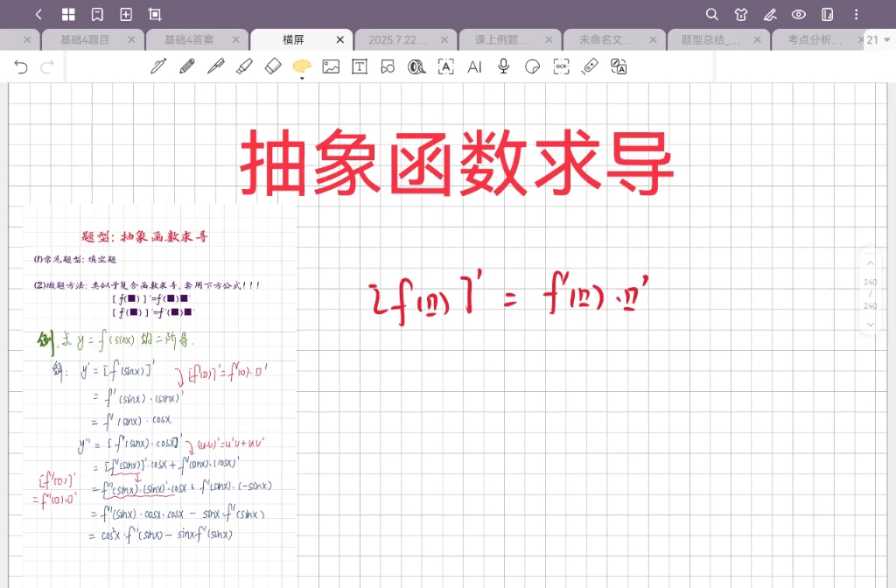Switch to the 基础4题目 tab
Image resolution: width=896 pixels, height=588 pixels.
point(85,40)
